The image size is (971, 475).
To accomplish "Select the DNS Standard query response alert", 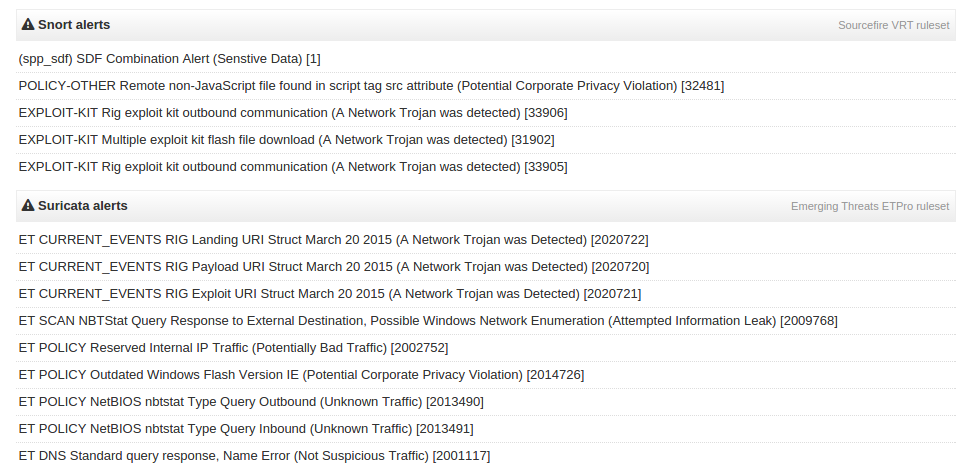I will (486, 456).
